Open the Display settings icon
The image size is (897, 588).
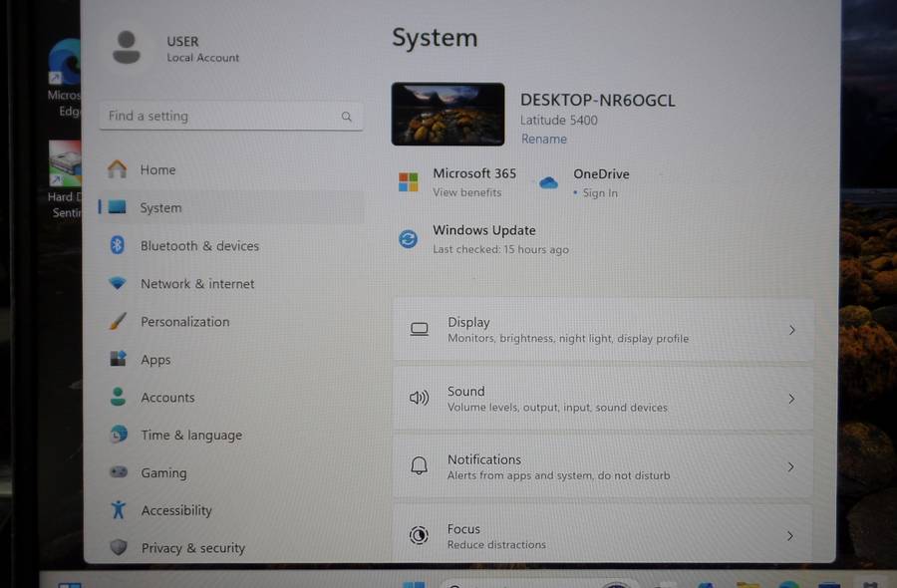pos(420,329)
